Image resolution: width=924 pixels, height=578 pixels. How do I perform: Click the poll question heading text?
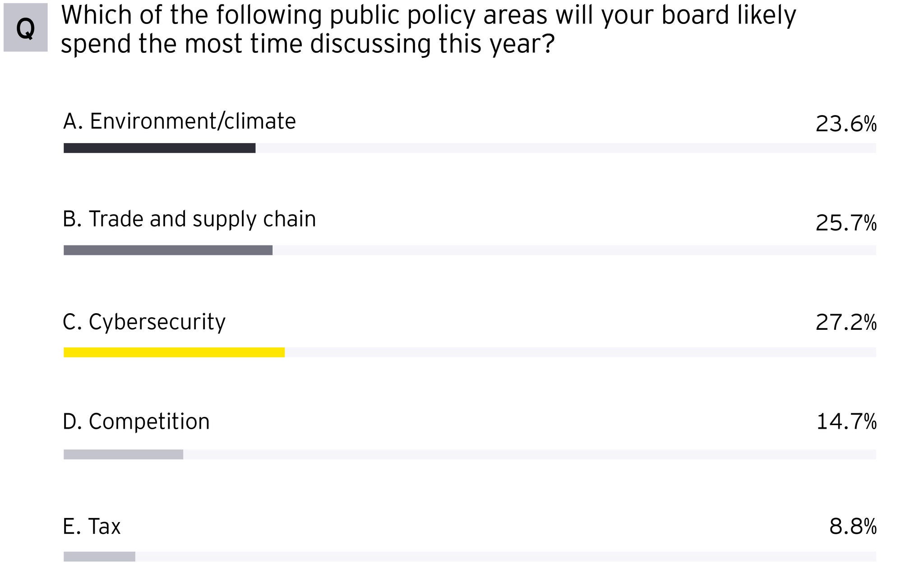click(x=429, y=29)
